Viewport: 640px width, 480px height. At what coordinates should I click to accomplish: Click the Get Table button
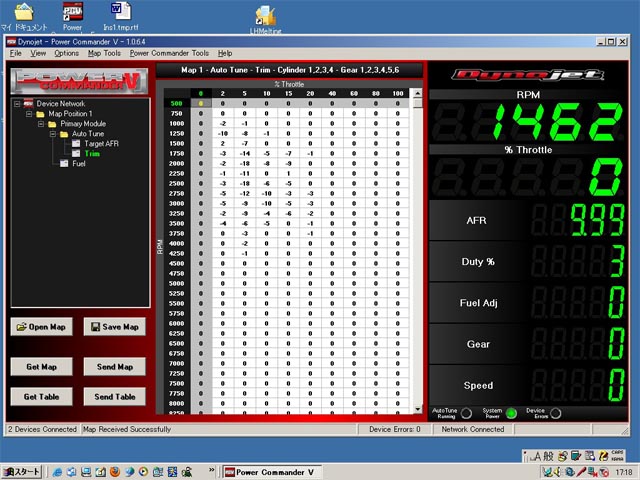[x=42, y=396]
